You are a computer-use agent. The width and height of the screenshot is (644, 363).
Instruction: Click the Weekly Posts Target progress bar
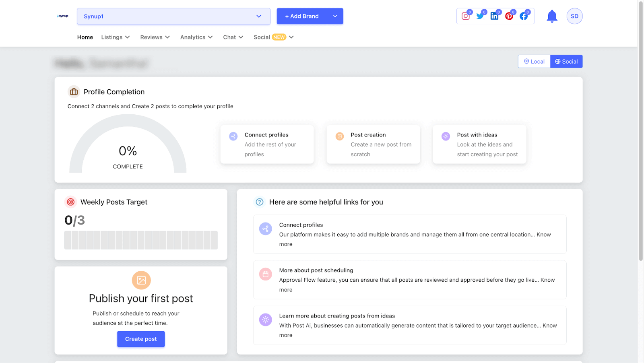point(141,240)
